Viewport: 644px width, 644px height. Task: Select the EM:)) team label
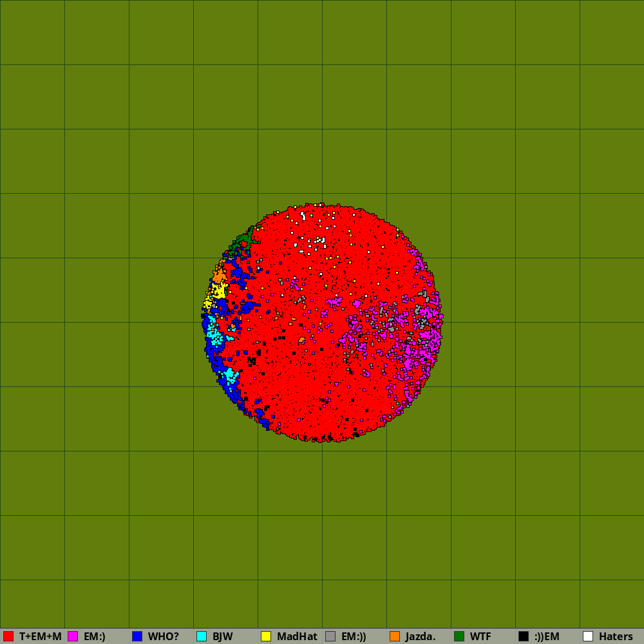[354, 636]
